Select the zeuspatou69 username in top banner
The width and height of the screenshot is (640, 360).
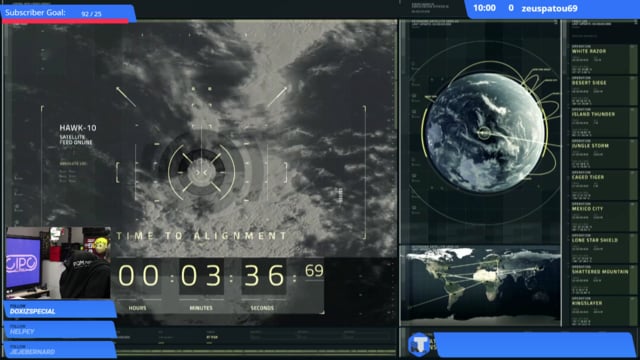(x=549, y=8)
